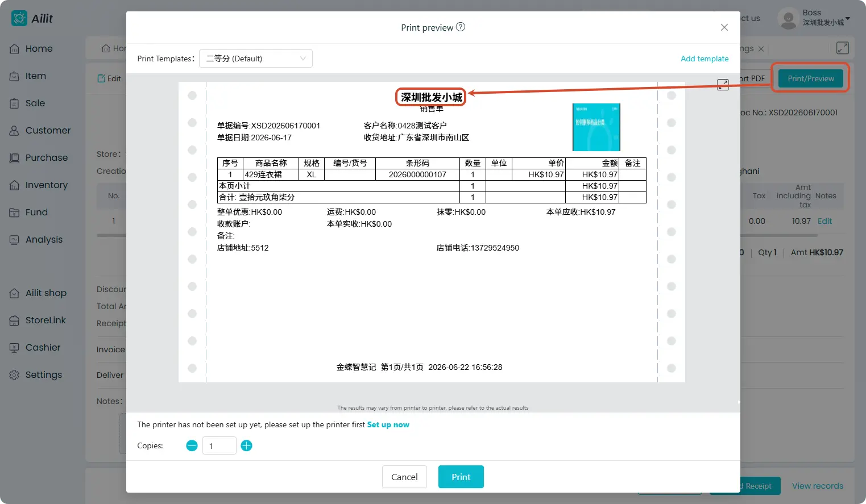
Task: Click the Print/Preview button in background
Action: [811, 78]
